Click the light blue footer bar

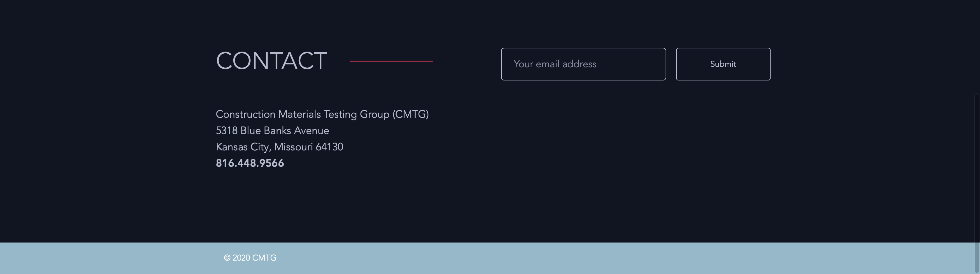tap(571, 259)
